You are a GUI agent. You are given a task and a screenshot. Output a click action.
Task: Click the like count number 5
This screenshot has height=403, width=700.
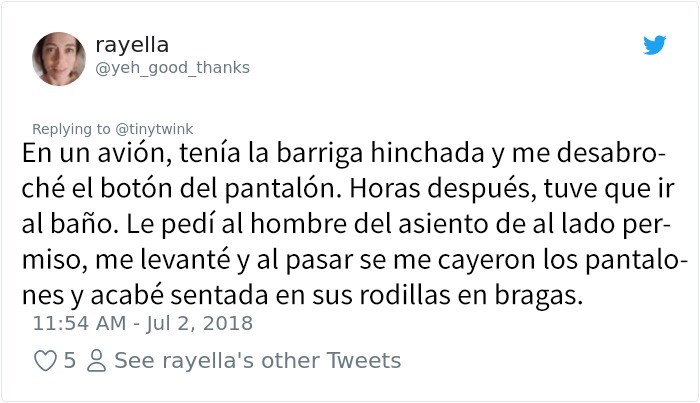click(x=69, y=360)
